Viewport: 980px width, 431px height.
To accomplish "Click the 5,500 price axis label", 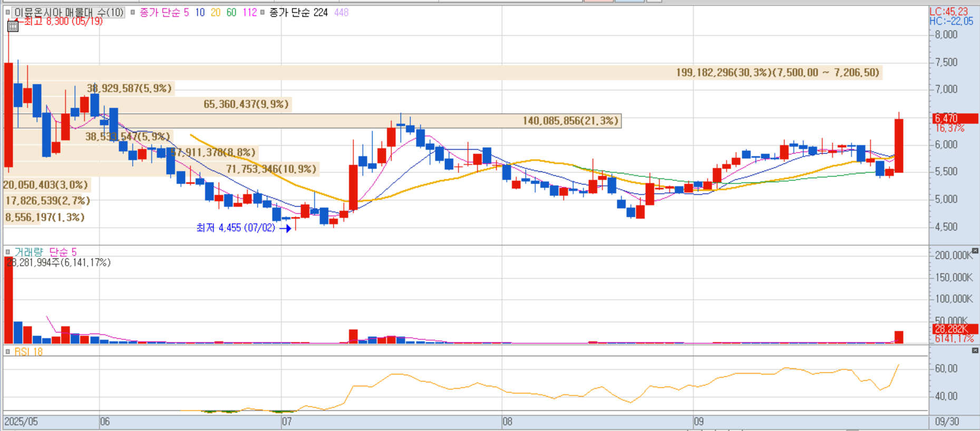I will click(946, 171).
